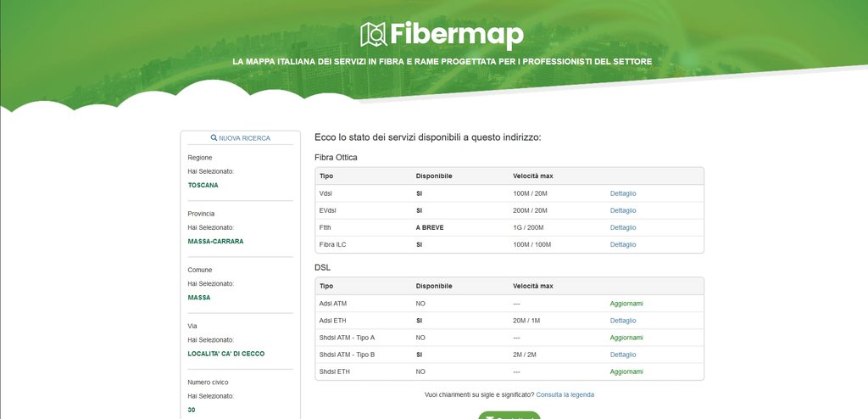Click the NO status for Adsl ATM
The width and height of the screenshot is (868, 419).
click(420, 304)
